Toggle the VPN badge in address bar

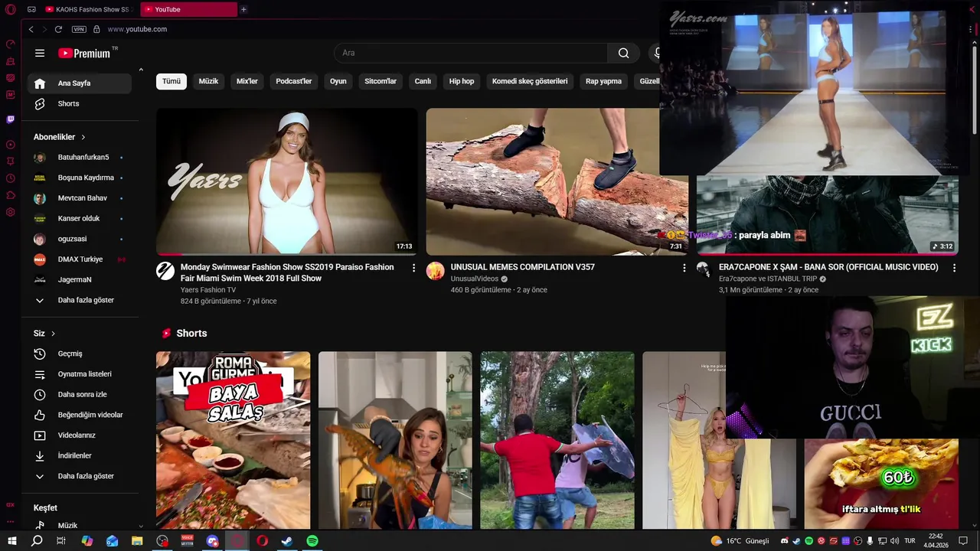click(79, 29)
